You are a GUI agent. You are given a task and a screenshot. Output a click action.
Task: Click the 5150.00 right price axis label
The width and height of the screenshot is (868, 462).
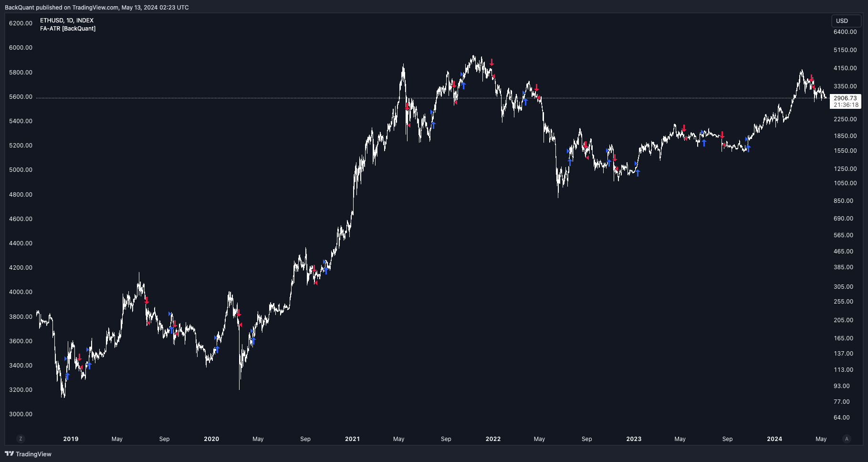845,50
